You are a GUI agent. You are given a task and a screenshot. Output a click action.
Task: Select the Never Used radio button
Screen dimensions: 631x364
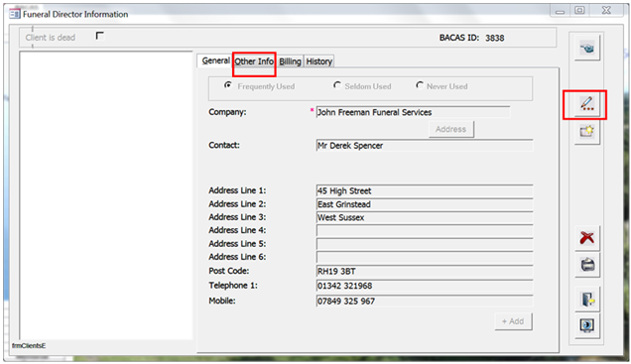(420, 85)
